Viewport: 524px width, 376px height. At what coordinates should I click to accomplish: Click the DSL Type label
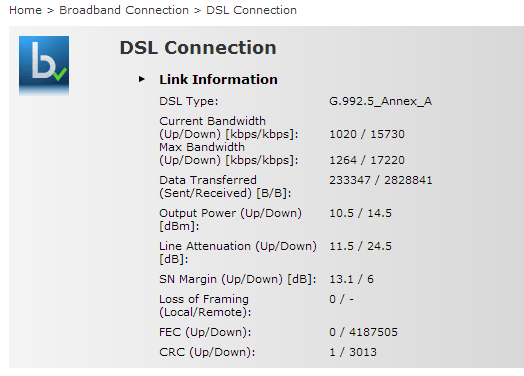coord(188,101)
